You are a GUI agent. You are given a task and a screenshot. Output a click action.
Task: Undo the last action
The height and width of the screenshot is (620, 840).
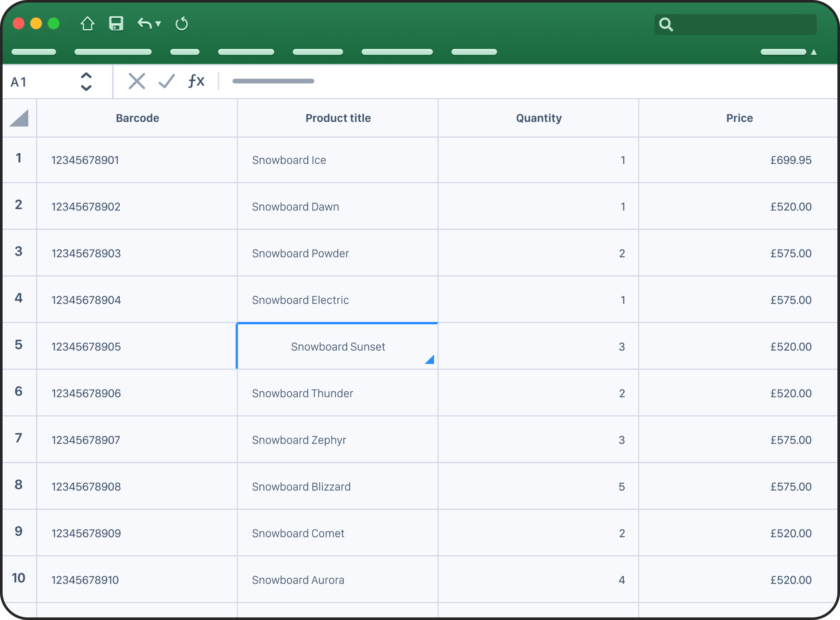144,24
